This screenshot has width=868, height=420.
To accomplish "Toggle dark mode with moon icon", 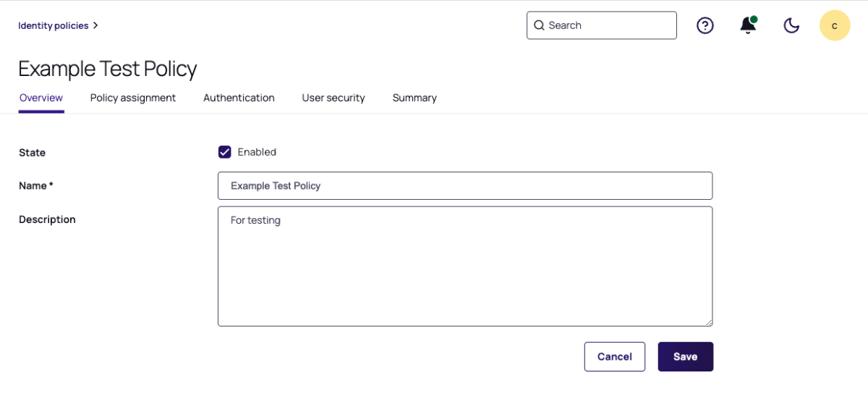I will [x=791, y=25].
